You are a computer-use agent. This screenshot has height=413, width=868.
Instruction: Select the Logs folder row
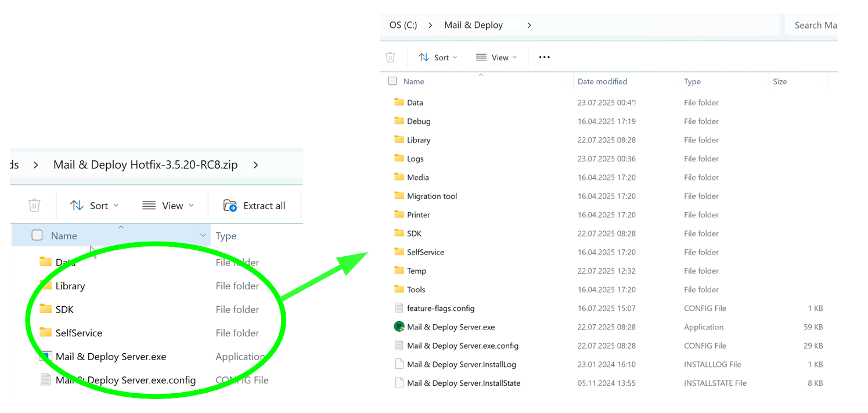(x=415, y=159)
